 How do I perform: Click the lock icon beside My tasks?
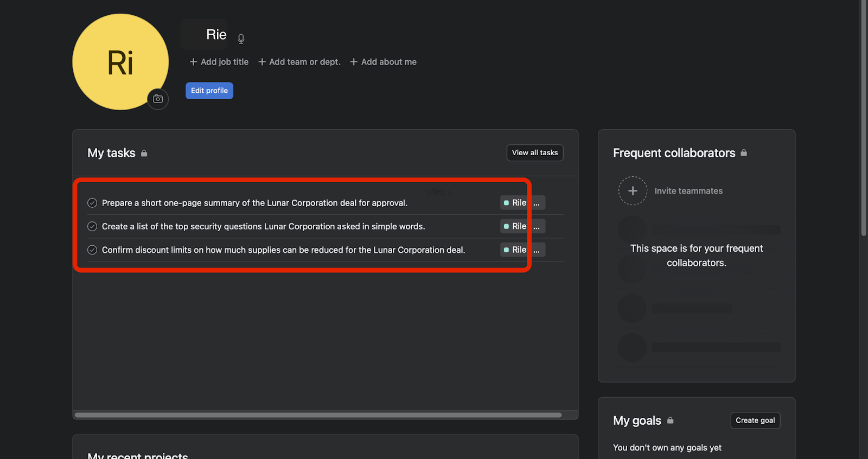click(144, 154)
